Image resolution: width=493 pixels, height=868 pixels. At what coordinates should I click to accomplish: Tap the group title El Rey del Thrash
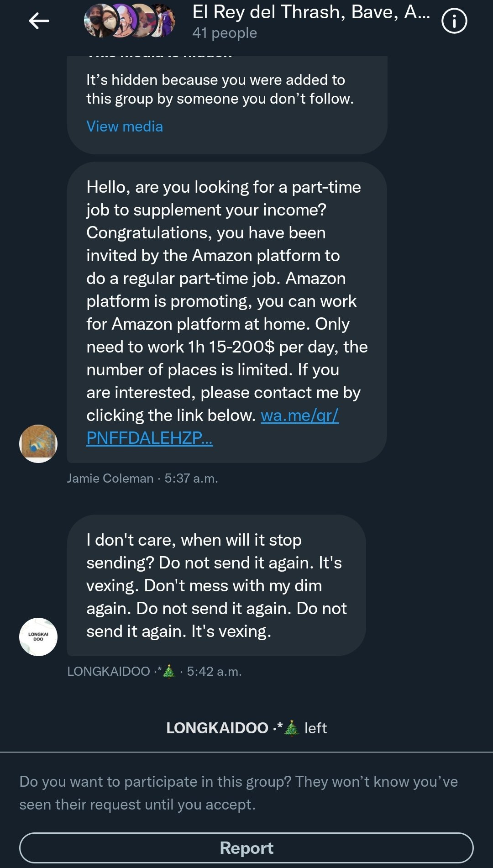pos(310,12)
